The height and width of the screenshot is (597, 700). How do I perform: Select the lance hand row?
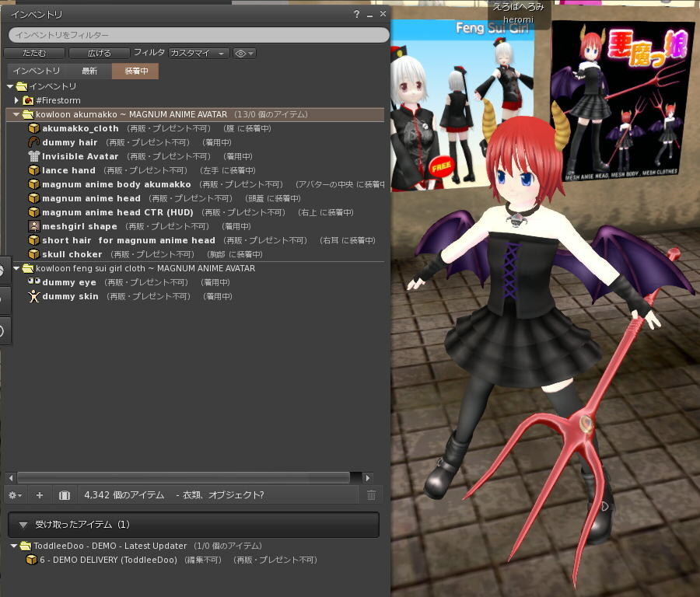tap(195, 170)
